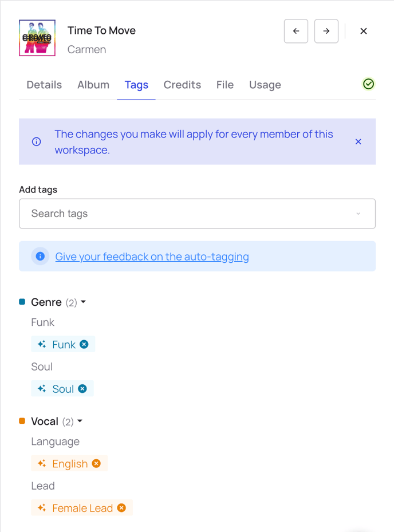Click the Time To Move album artwork

coord(37,38)
